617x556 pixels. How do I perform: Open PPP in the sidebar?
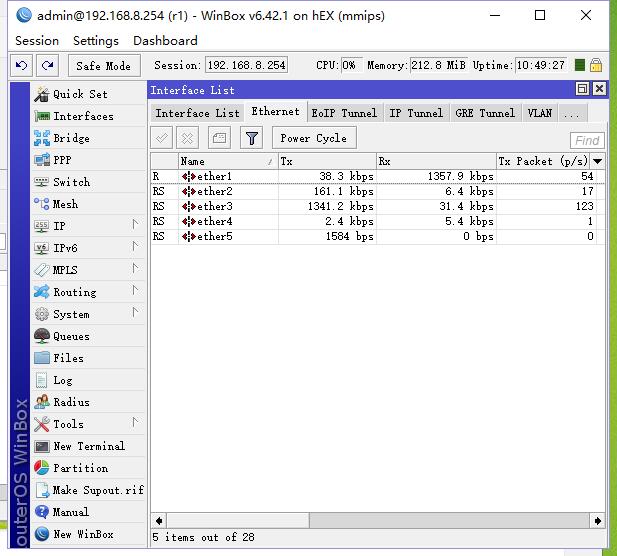(x=89, y=160)
